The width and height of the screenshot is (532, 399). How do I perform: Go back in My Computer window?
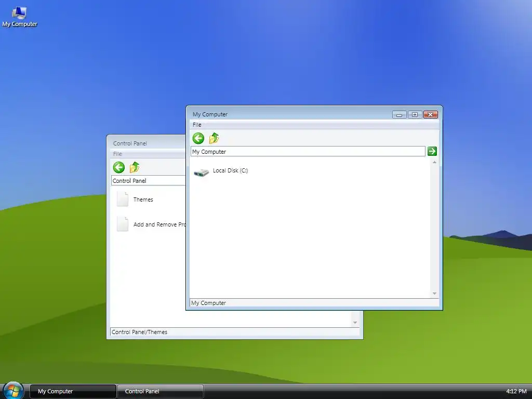click(198, 138)
